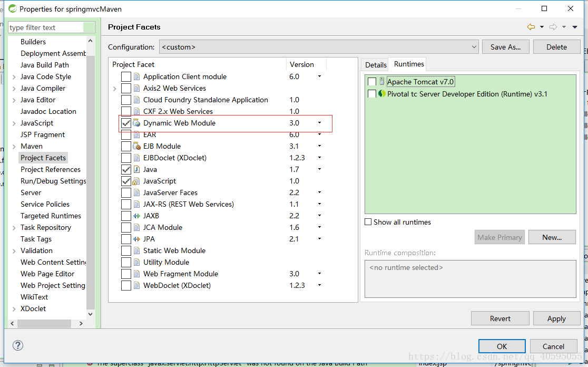Click the Utility Module facet icon
This screenshot has width=588, height=367.
point(136,262)
